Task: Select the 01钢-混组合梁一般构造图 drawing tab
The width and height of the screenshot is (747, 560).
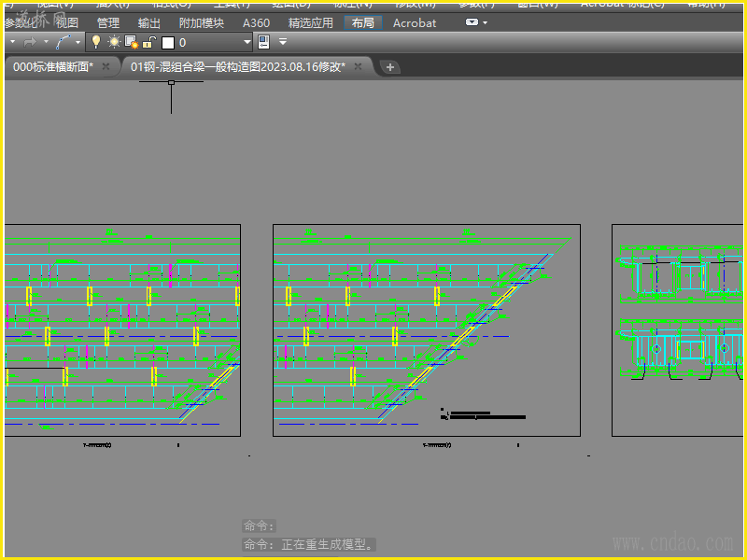Action: [238, 66]
